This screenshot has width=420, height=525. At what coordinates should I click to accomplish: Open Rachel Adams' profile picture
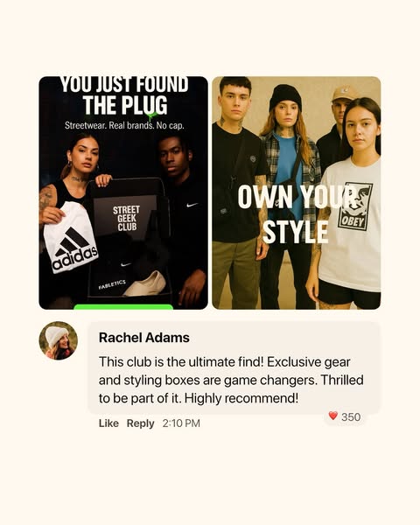click(59, 340)
